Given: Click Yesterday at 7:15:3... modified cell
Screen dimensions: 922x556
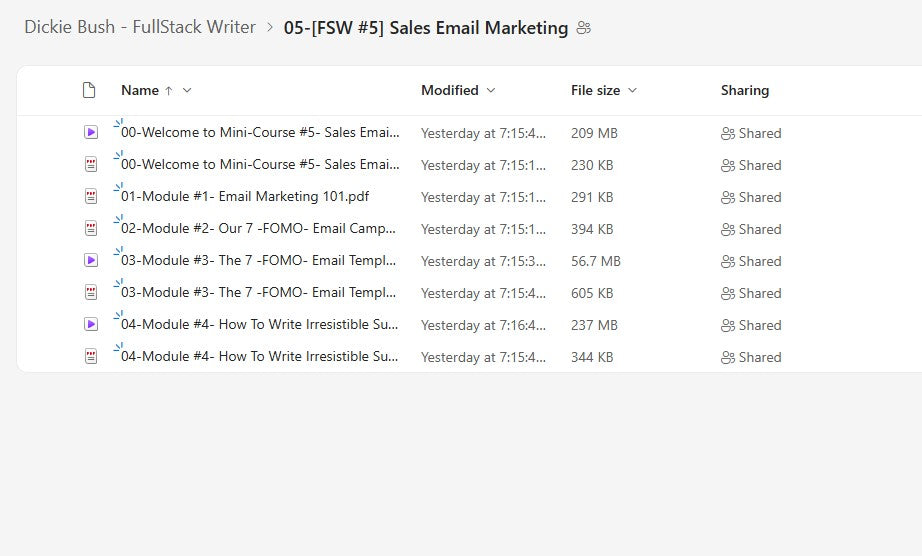Looking at the screenshot, I should [x=483, y=262].
